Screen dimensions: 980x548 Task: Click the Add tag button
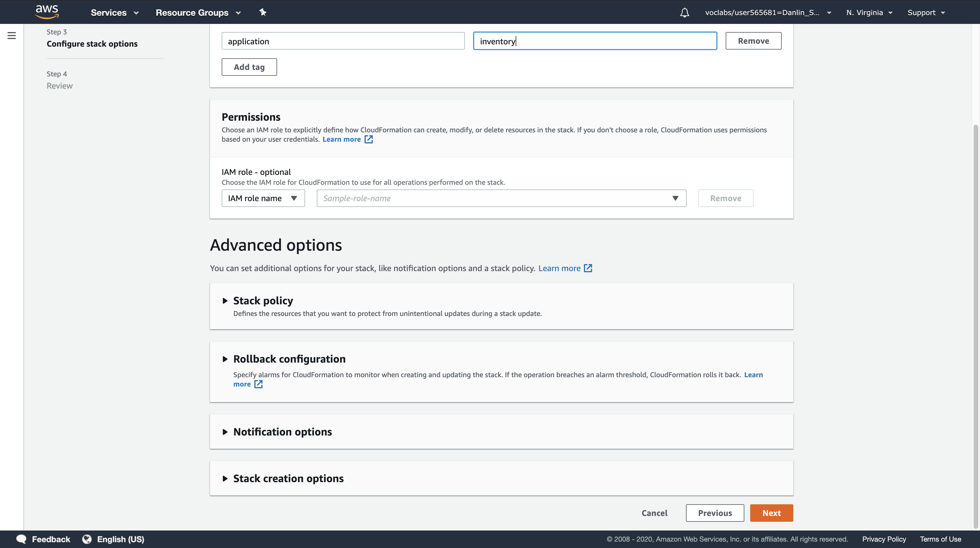pos(249,67)
